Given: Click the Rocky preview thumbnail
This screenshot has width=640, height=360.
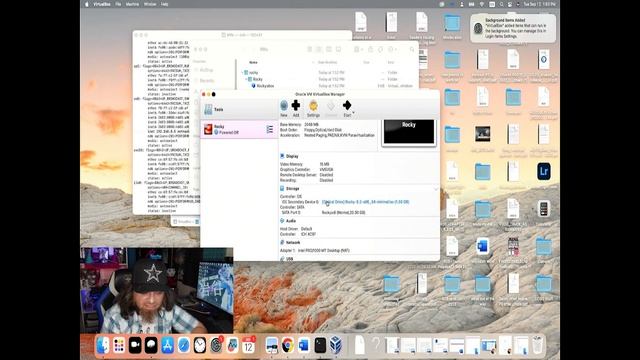Looking at the screenshot, I should point(409,131).
